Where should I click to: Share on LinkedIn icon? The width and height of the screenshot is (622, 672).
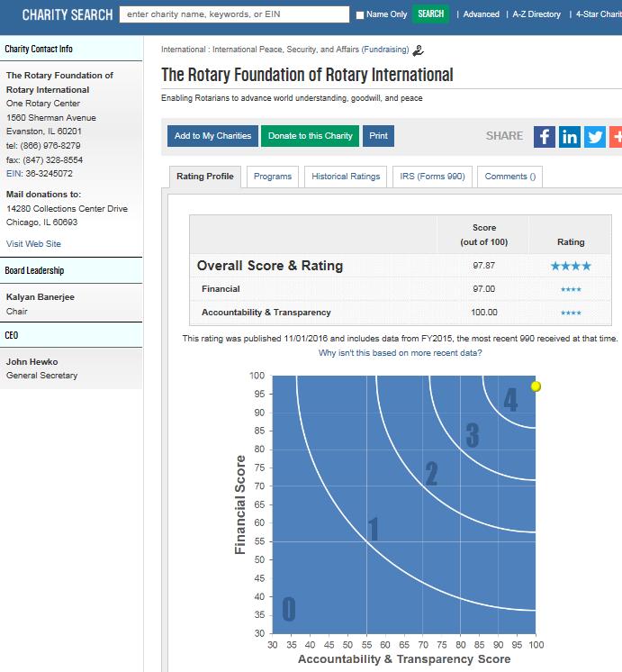pos(569,137)
